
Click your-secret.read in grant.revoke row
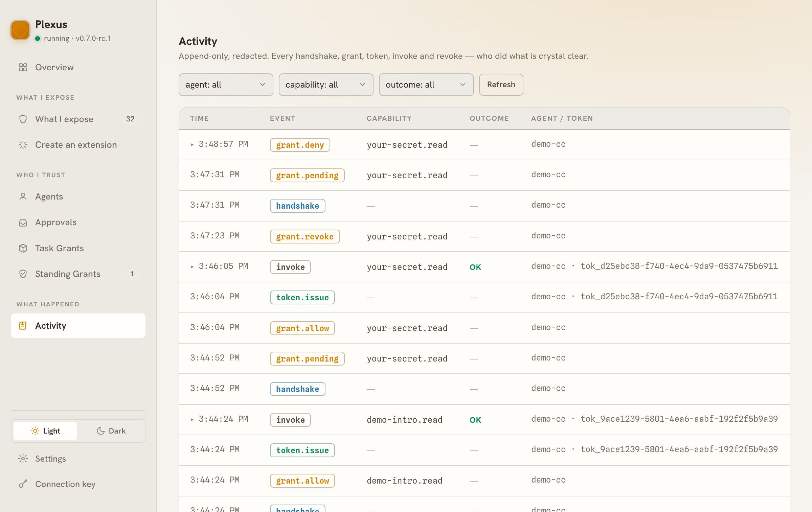click(407, 236)
